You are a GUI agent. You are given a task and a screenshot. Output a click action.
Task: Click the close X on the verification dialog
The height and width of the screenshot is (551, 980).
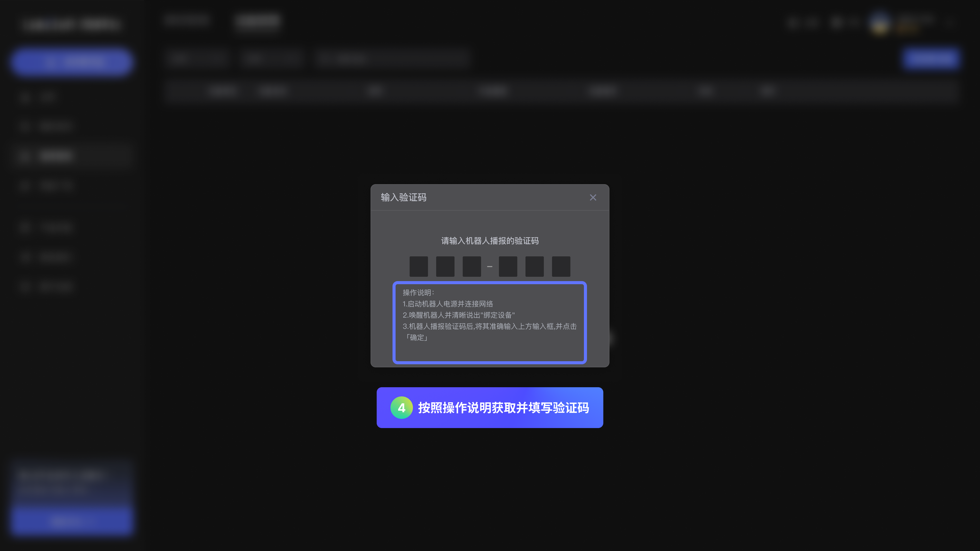point(593,197)
